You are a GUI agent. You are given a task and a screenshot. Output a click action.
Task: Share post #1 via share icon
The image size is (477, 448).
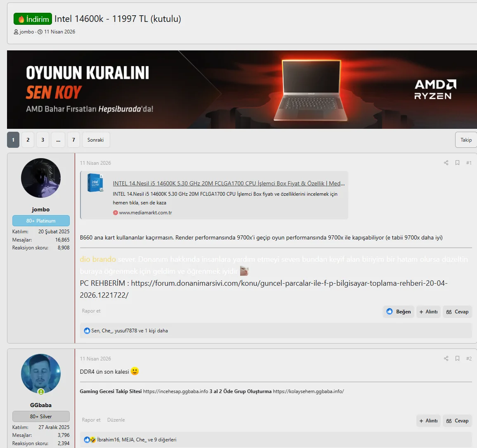click(x=446, y=163)
